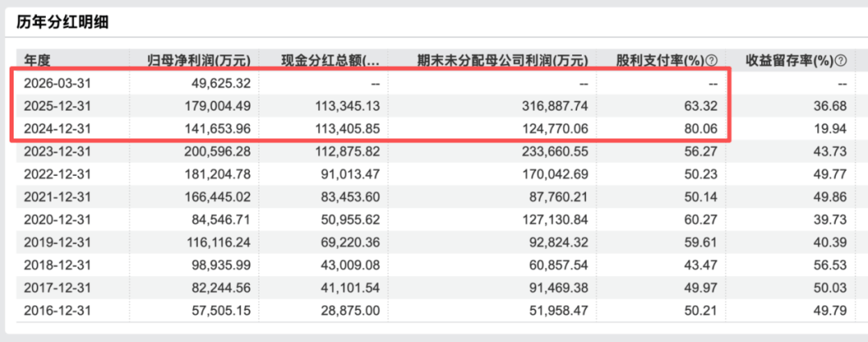The width and height of the screenshot is (868, 342).
Task: Click cash dividend value 28,875.00
Action: pos(351,311)
